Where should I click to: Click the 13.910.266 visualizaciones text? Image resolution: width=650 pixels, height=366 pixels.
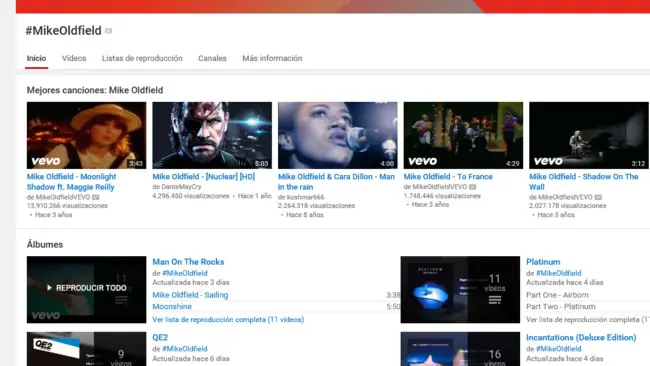coord(67,206)
